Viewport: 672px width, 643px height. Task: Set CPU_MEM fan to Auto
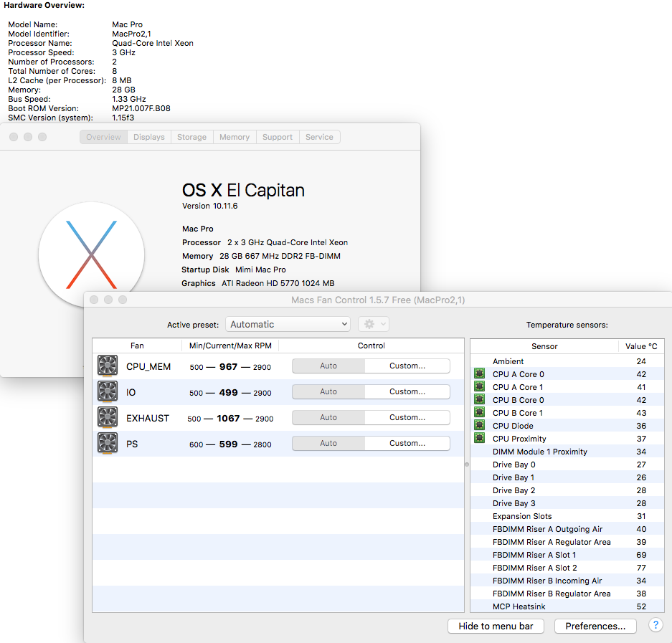328,366
